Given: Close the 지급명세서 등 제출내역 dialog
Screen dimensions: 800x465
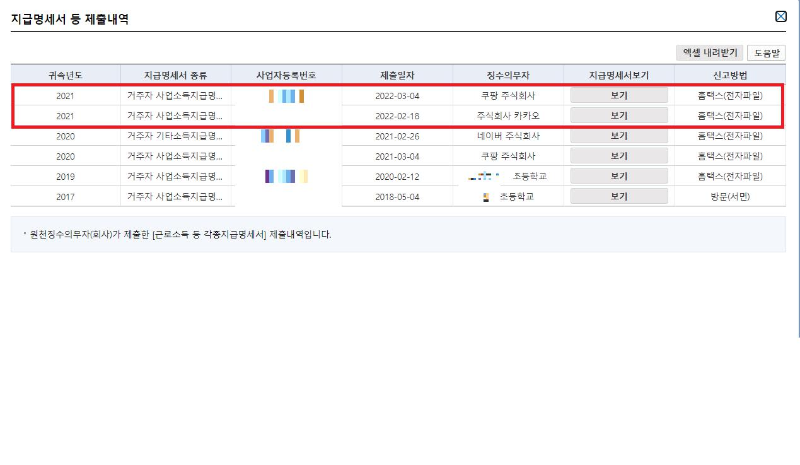Looking at the screenshot, I should coord(781,17).
